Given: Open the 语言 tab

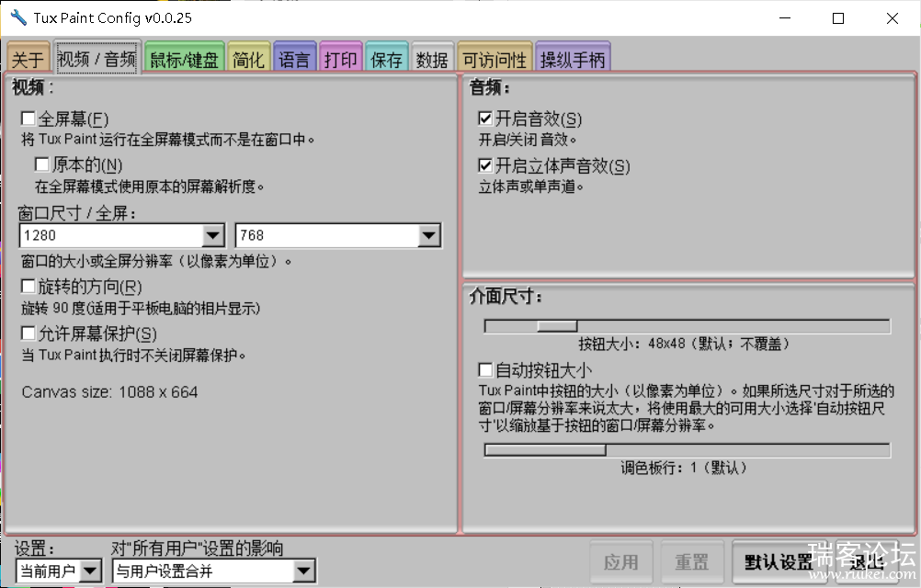Looking at the screenshot, I should (x=294, y=58).
